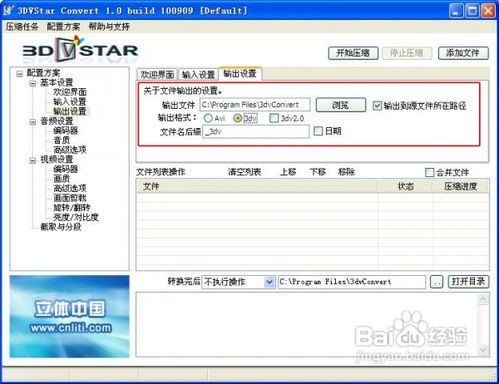Click the 压缩进度 column header
Image resolution: width=499 pixels, height=384 pixels.
click(x=461, y=186)
